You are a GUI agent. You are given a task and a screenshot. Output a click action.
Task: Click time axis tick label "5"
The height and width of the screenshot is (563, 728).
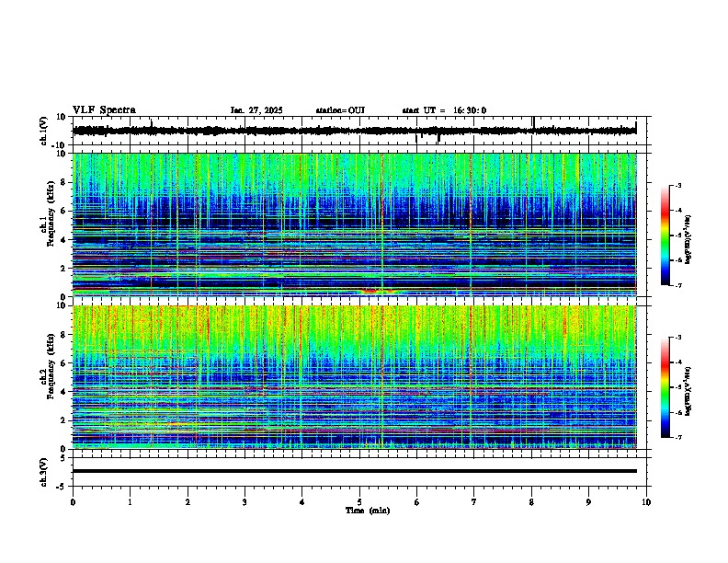click(359, 502)
